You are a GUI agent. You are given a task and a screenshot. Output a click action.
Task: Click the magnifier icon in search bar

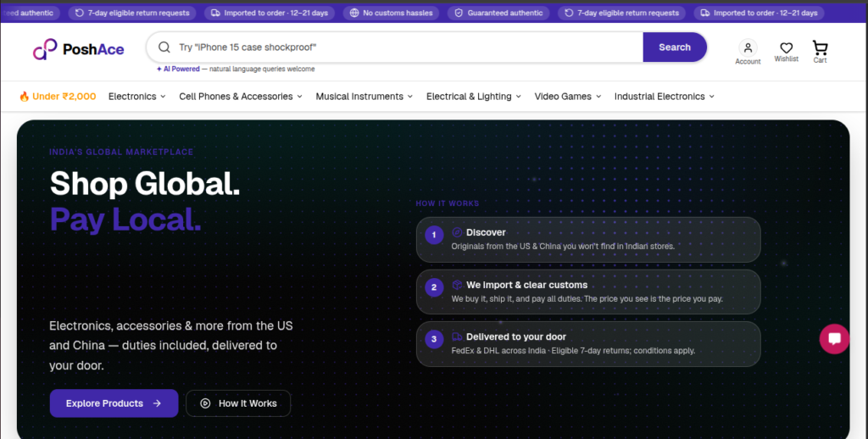tap(164, 47)
